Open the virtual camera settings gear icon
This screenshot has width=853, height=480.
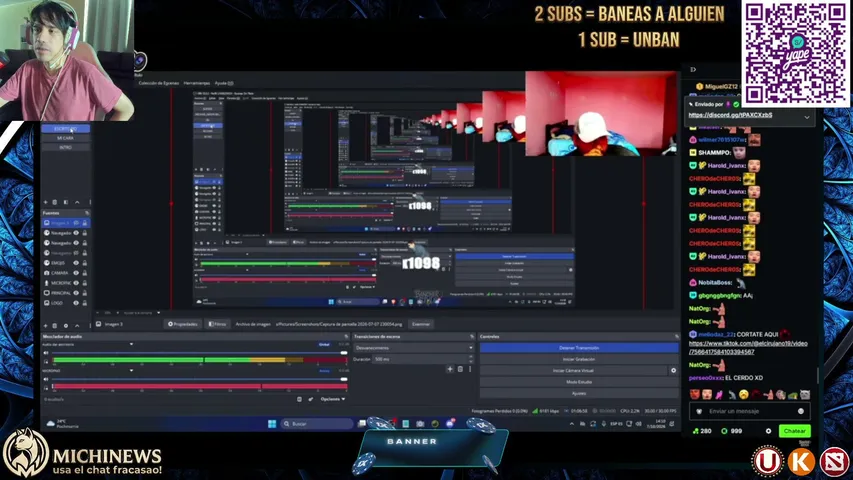(673, 370)
